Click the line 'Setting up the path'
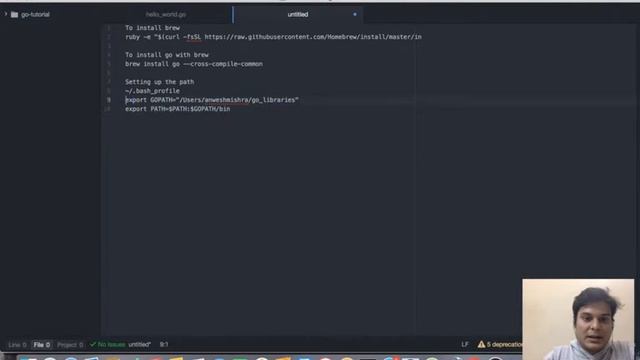The height and width of the screenshot is (360, 640). tap(160, 82)
